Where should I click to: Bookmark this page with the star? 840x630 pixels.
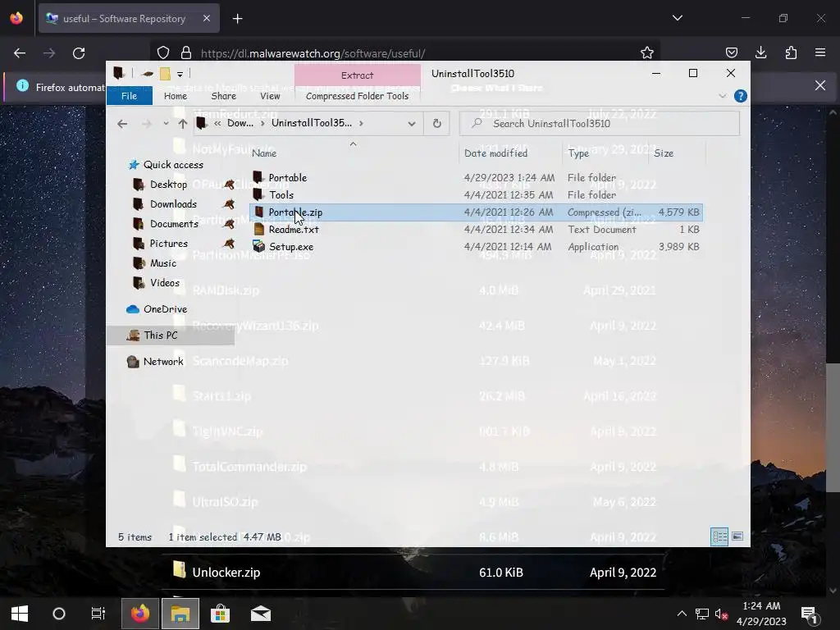[x=646, y=53]
